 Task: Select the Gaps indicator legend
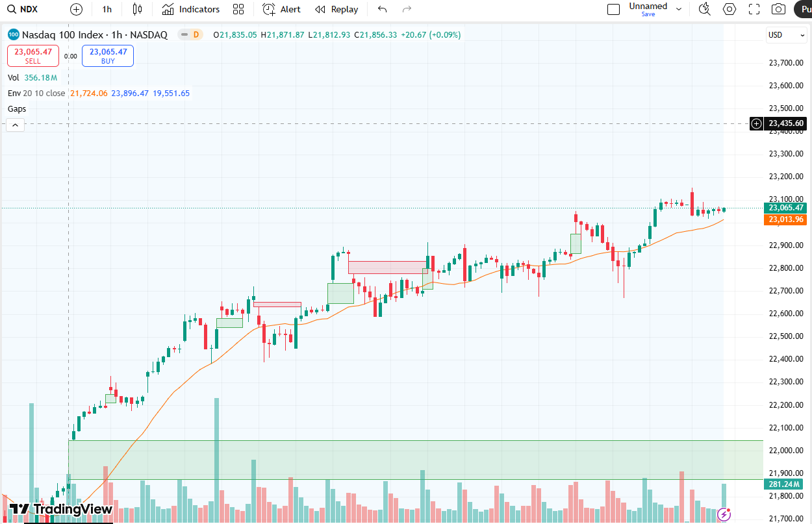click(17, 109)
